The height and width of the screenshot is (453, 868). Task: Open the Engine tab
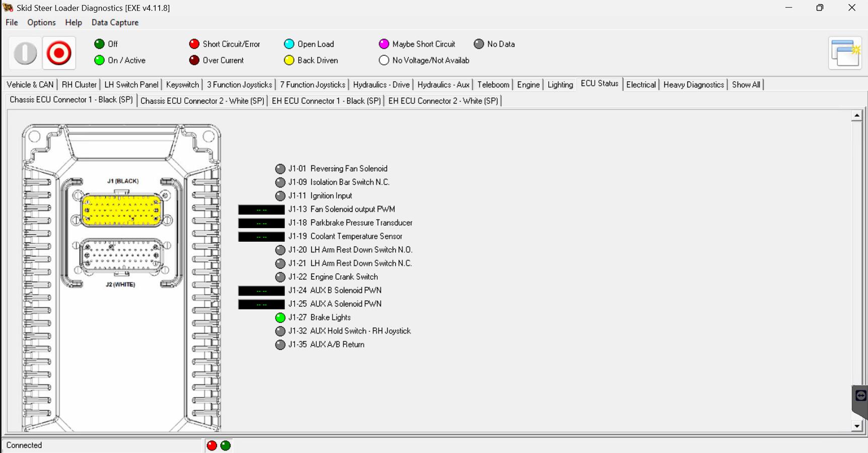pos(528,85)
